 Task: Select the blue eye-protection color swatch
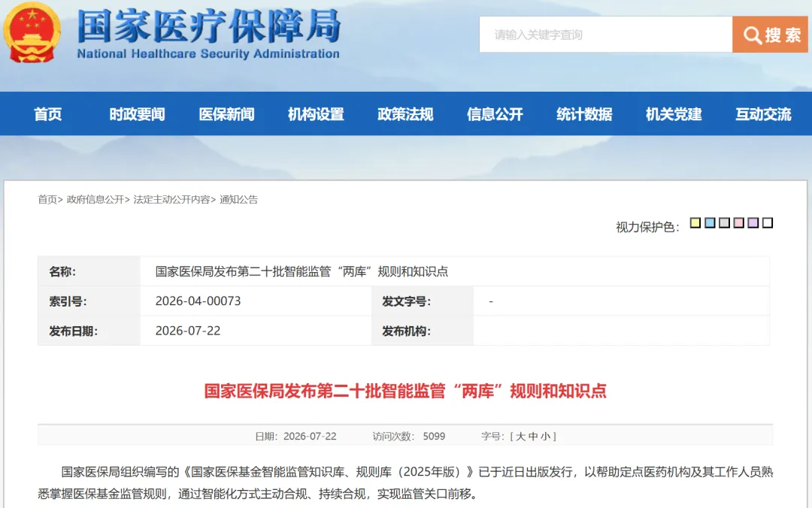(710, 222)
